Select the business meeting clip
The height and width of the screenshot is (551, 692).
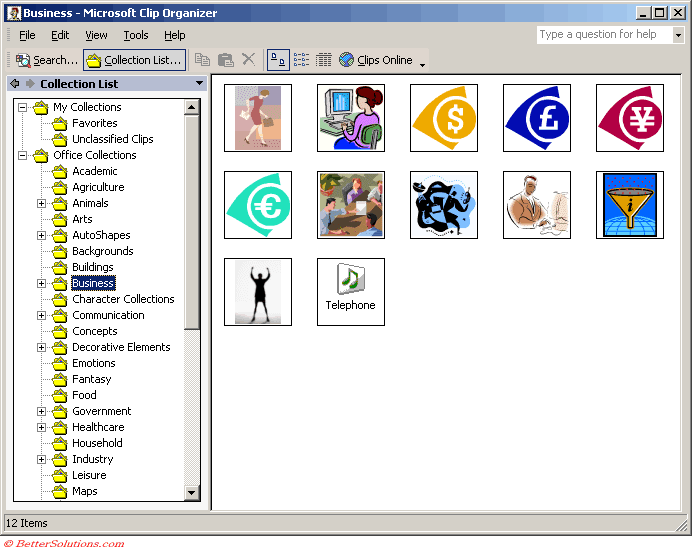point(351,205)
